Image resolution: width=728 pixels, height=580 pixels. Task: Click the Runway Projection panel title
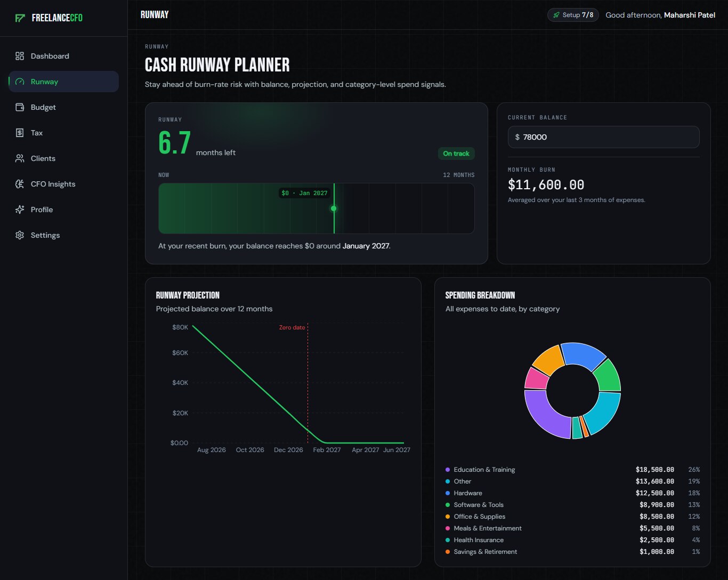[188, 295]
